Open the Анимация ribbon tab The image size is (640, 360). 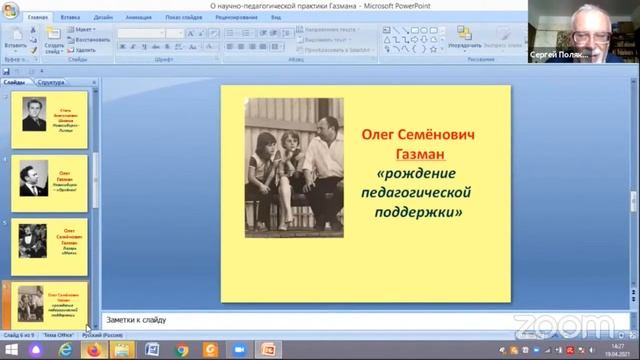138,18
